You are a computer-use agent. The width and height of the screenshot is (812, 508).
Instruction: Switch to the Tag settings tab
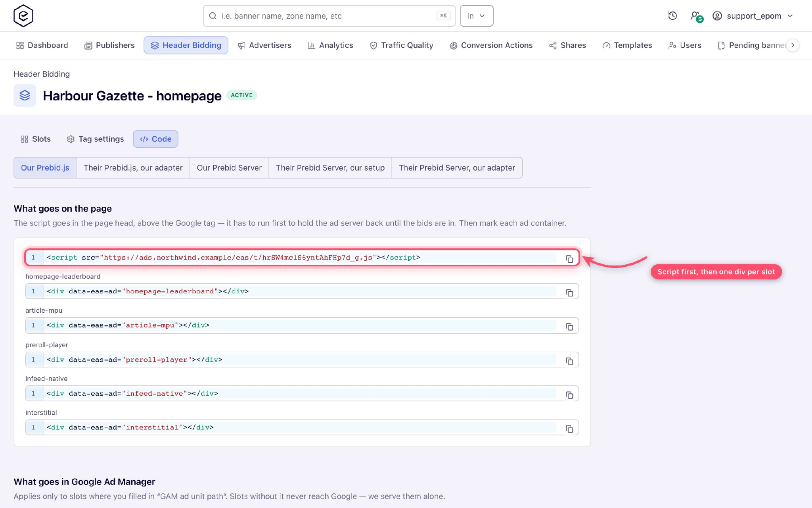tap(95, 139)
